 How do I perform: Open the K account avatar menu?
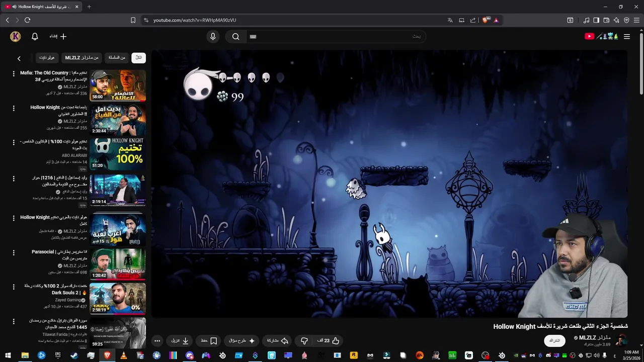coord(15,36)
